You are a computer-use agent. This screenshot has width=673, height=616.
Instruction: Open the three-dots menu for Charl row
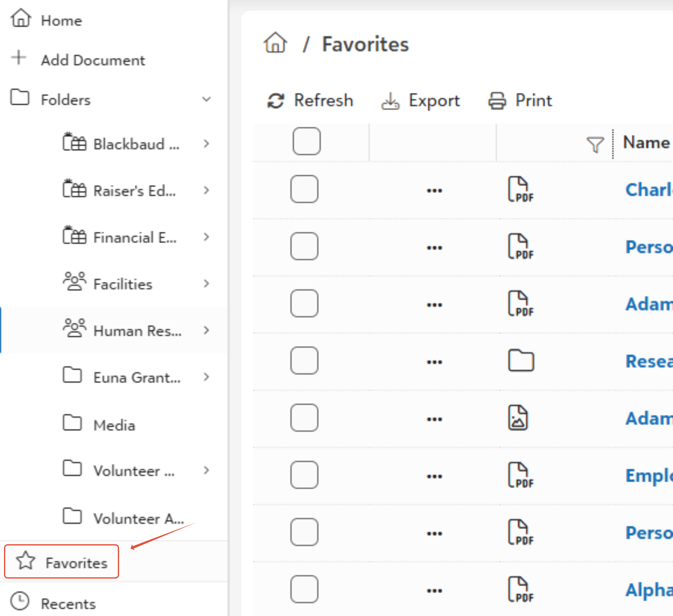coord(434,190)
